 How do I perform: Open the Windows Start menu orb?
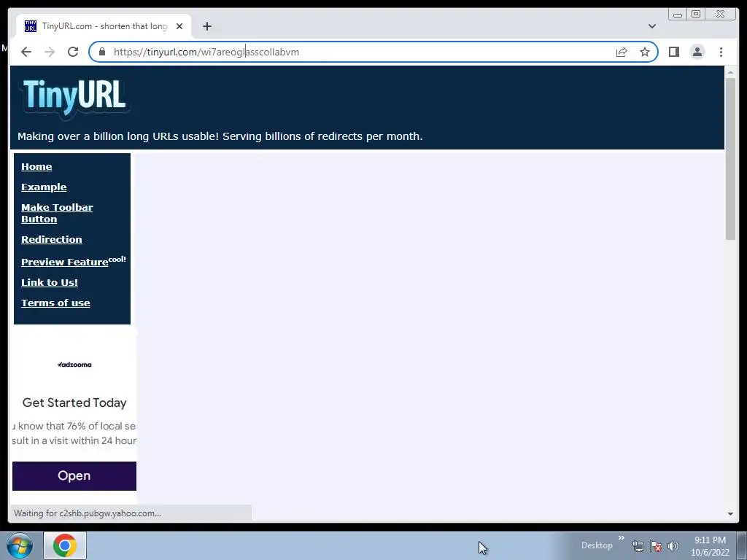(20, 545)
